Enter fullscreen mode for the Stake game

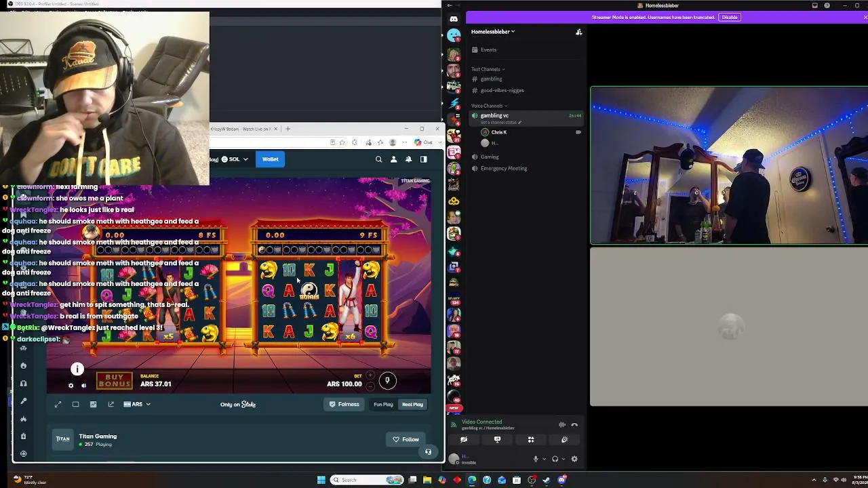[x=58, y=405]
